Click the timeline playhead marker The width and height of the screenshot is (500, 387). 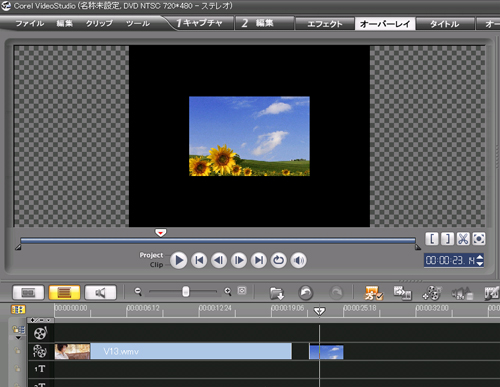tap(319, 311)
